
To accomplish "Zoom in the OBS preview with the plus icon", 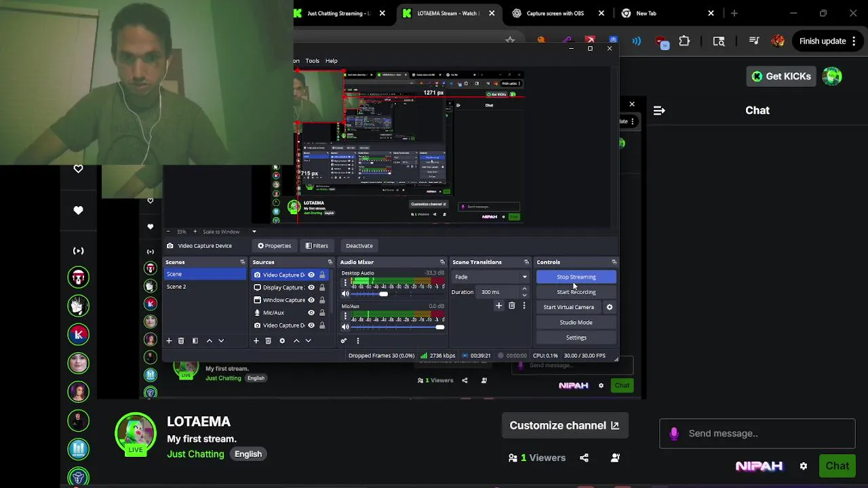I will coord(195,232).
